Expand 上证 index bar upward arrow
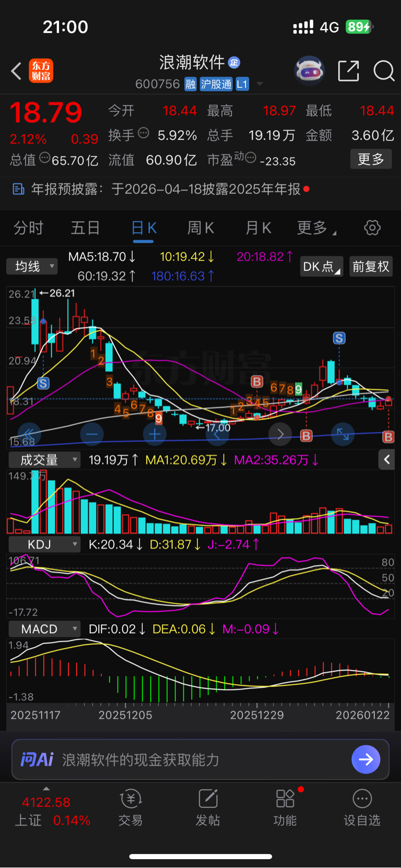Image resolution: width=401 pixels, height=868 pixels. (x=46, y=789)
